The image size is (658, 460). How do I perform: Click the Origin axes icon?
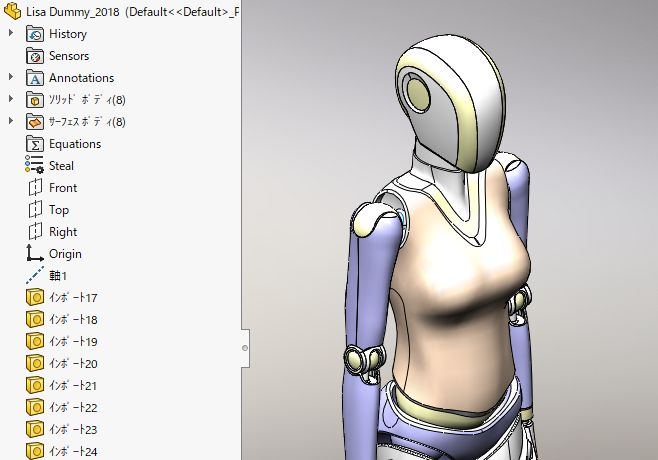click(34, 253)
